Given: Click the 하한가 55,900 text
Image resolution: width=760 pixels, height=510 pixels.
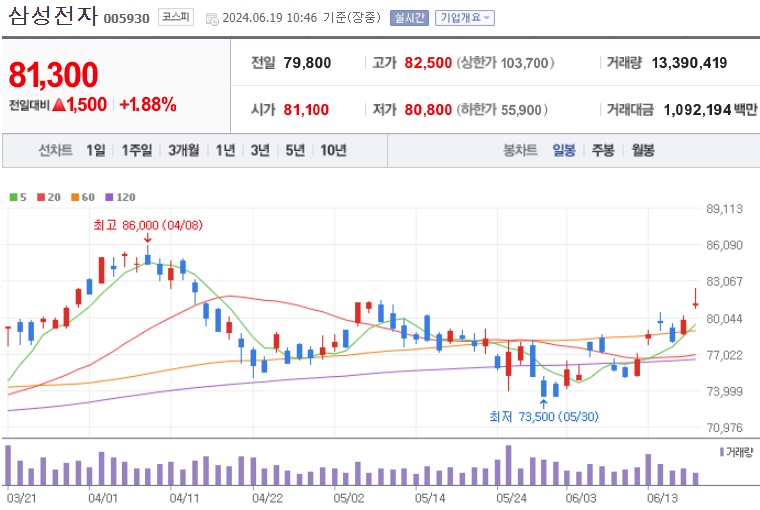Looking at the screenshot, I should tap(502, 110).
